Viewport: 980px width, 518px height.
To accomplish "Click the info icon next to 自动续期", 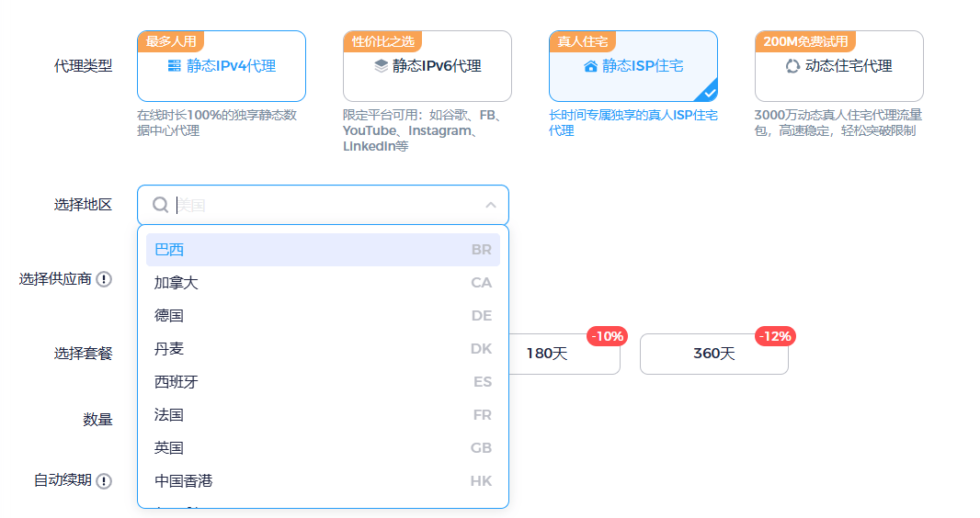I will pos(105,481).
